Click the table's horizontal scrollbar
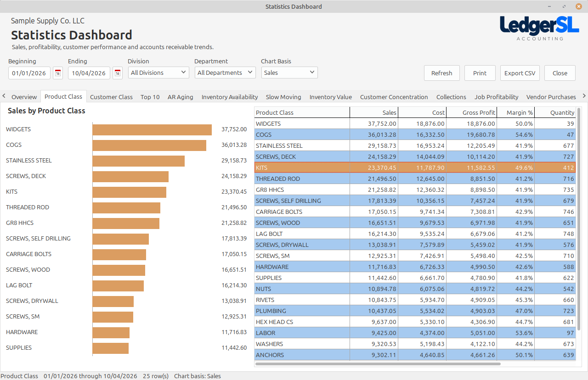The image size is (588, 380). pos(378,364)
